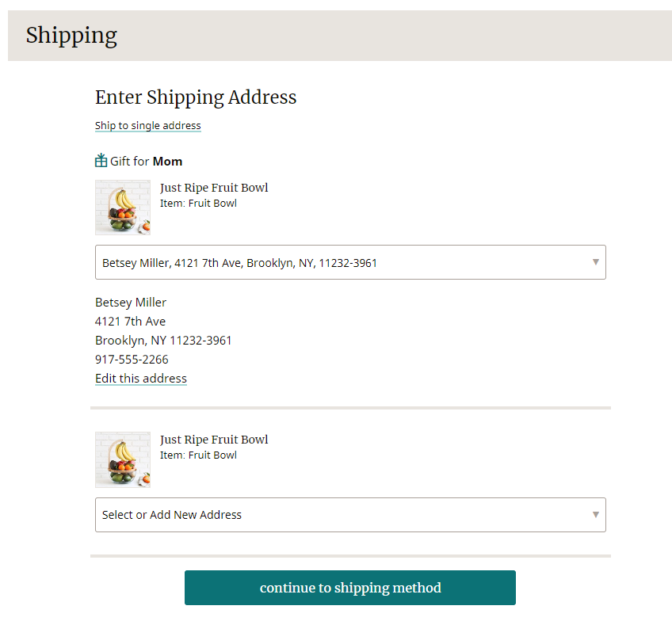Click the arrow on the Betsey Miller dropdown

pyautogui.click(x=595, y=262)
